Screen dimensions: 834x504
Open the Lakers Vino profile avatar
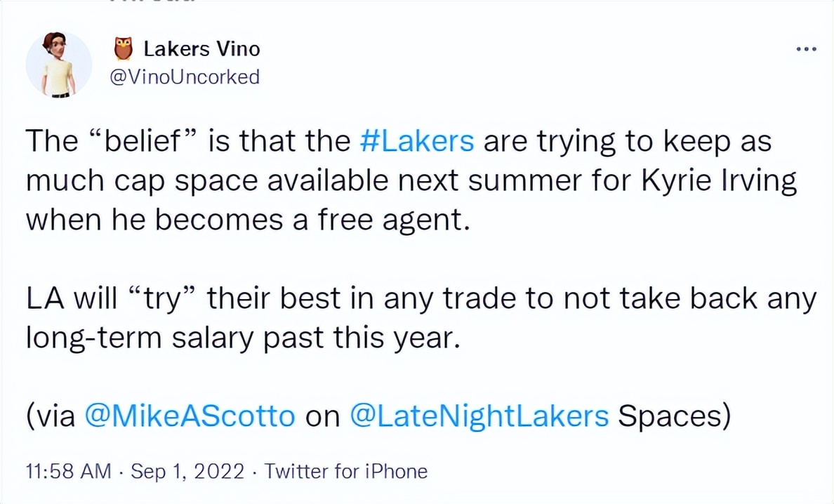pyautogui.click(x=58, y=64)
